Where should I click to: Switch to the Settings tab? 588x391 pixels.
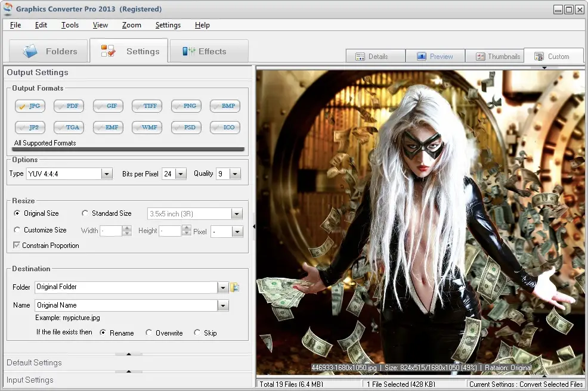[129, 51]
